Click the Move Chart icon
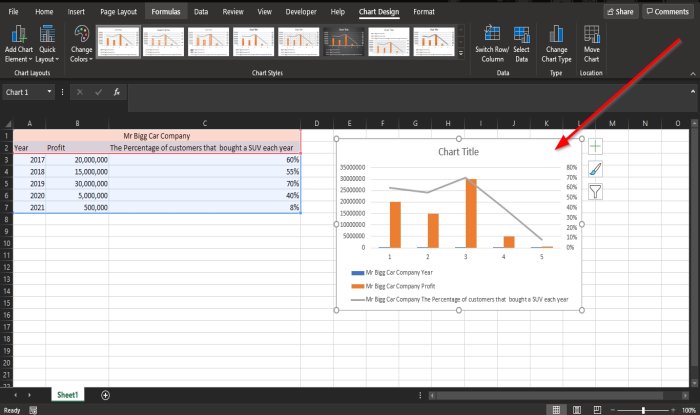 coord(591,36)
